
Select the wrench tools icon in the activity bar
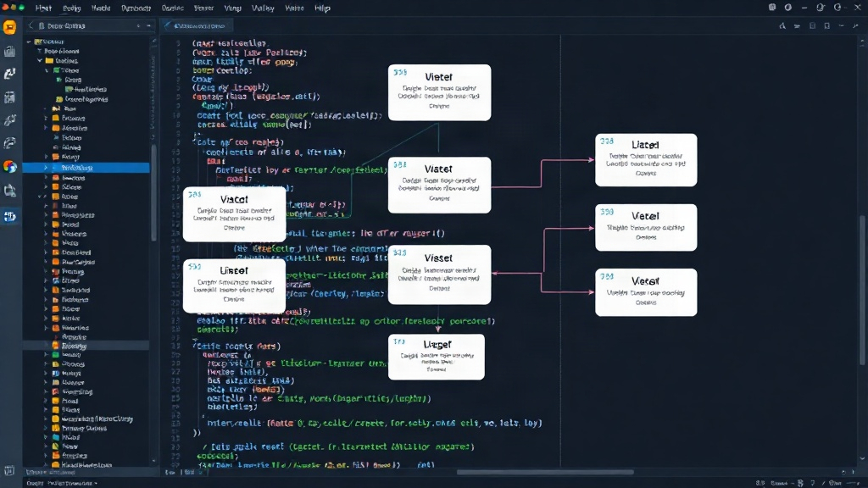coord(10,120)
